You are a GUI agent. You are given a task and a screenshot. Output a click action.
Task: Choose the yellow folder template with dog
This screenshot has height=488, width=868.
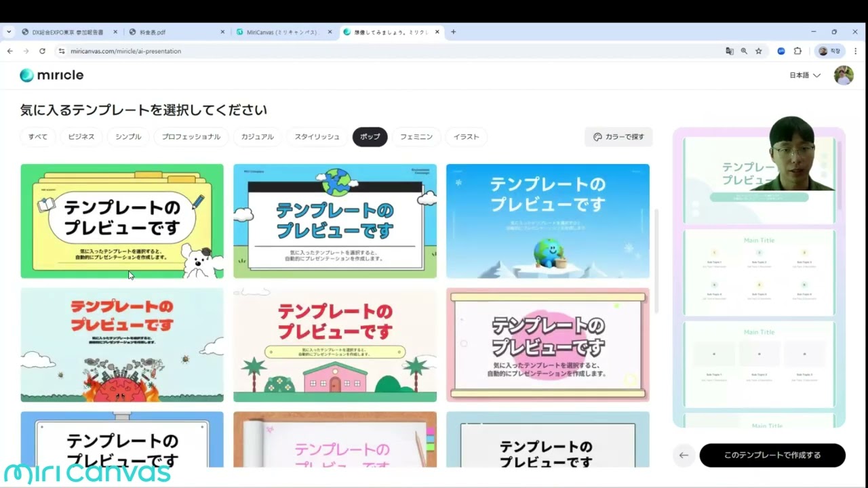click(122, 221)
